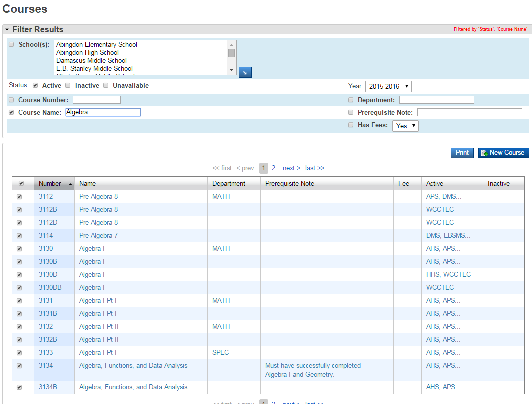The image size is (532, 404).
Task: Open course number 3131 link
Action: (x=46, y=301)
